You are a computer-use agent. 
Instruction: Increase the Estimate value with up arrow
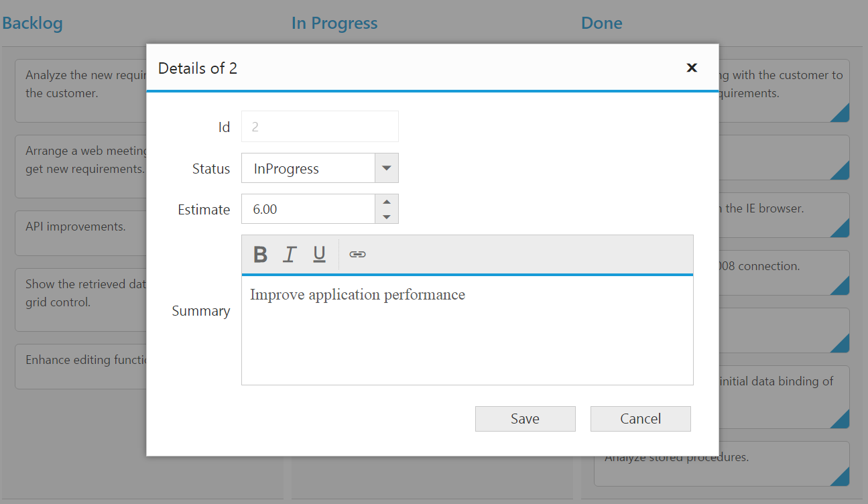point(386,202)
